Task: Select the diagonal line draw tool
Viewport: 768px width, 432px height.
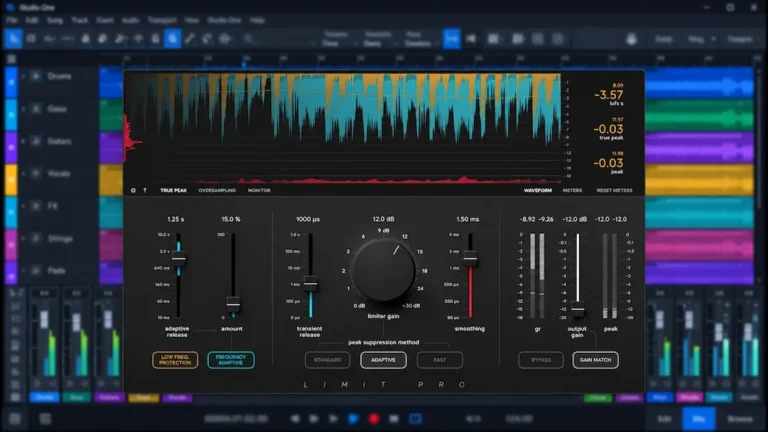Action: click(x=190, y=38)
